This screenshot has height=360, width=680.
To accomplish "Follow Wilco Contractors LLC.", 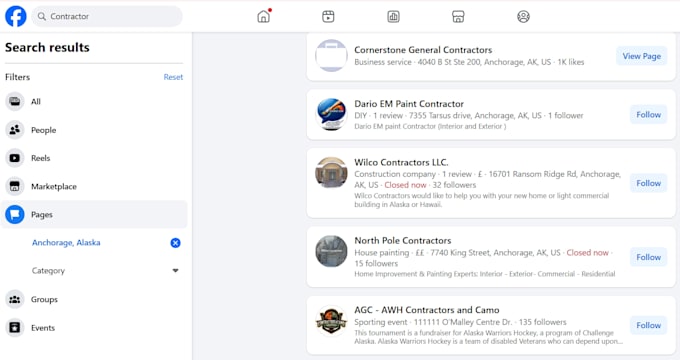I will coord(648,183).
